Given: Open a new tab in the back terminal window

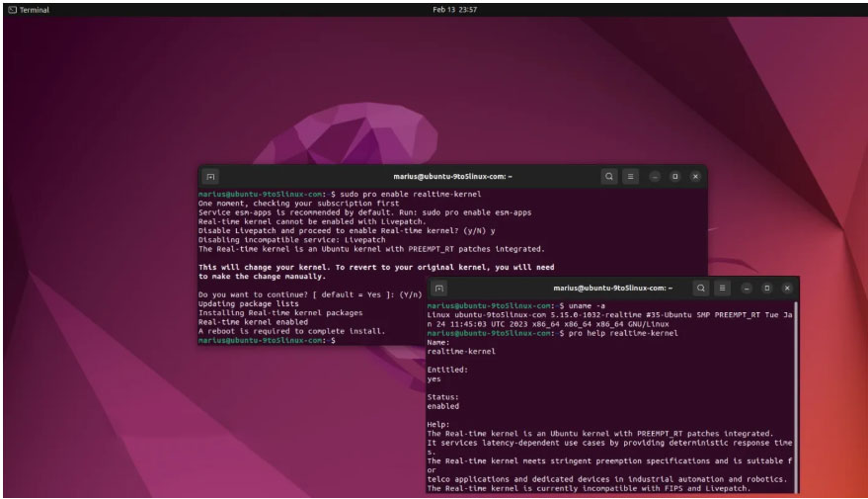Looking at the screenshot, I should click(x=211, y=177).
